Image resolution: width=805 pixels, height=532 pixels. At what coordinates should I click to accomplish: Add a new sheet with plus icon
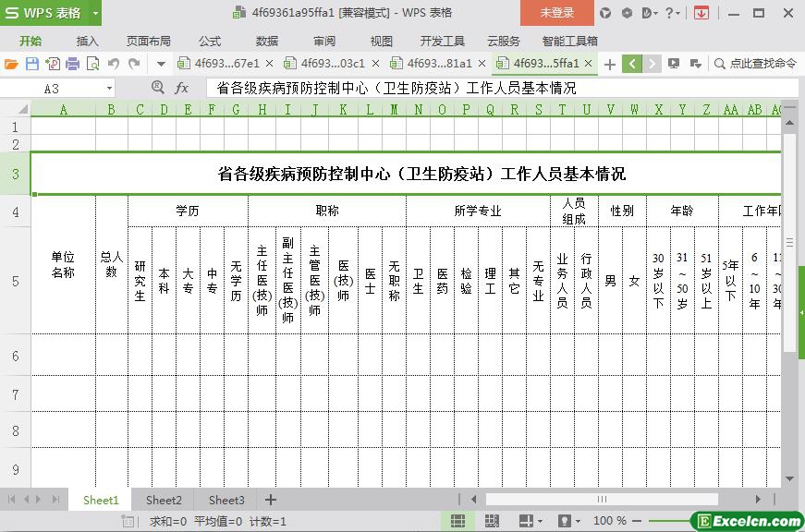(271, 500)
